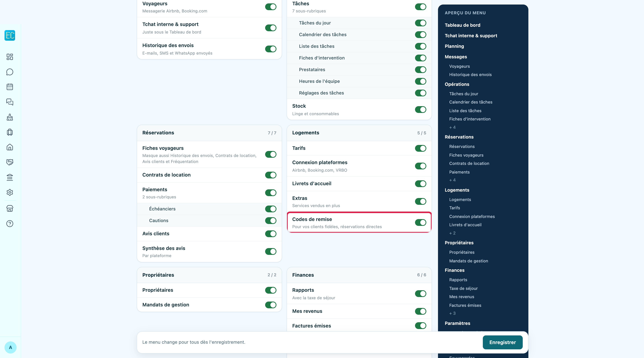This screenshot has height=358, width=644.
Task: Open the chat bubble icon in sidebar
Action: click(10, 72)
